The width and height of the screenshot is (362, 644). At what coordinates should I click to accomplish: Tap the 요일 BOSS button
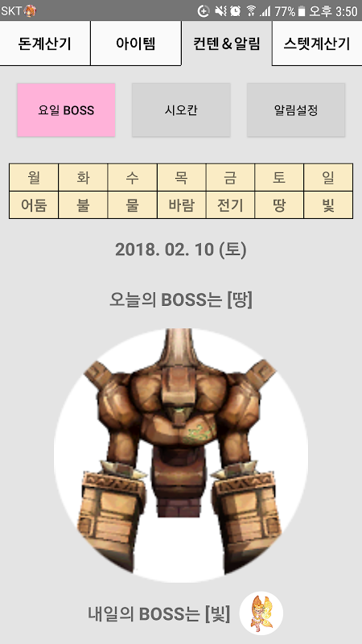(x=66, y=110)
